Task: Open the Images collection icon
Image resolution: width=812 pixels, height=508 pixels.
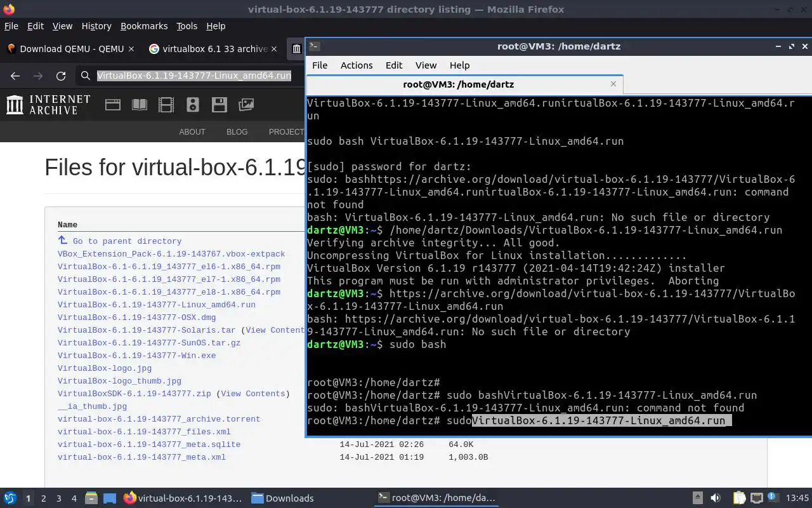Action: tap(246, 105)
